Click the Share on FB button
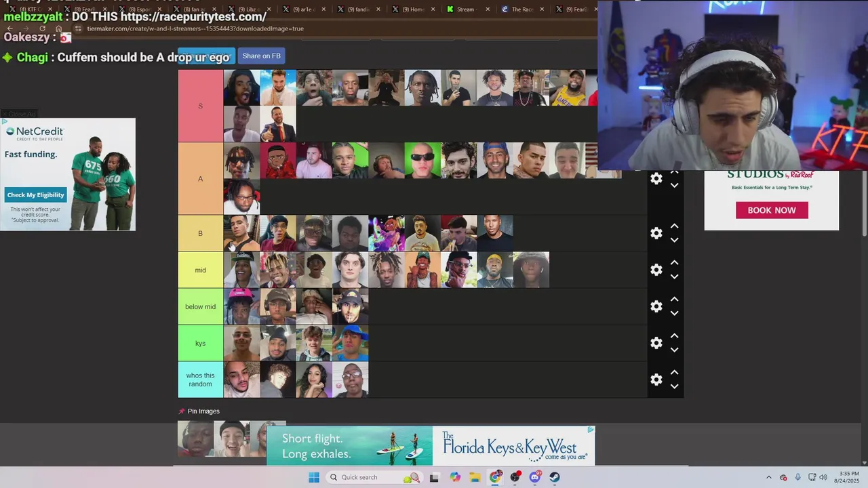The image size is (868, 488). 261,56
